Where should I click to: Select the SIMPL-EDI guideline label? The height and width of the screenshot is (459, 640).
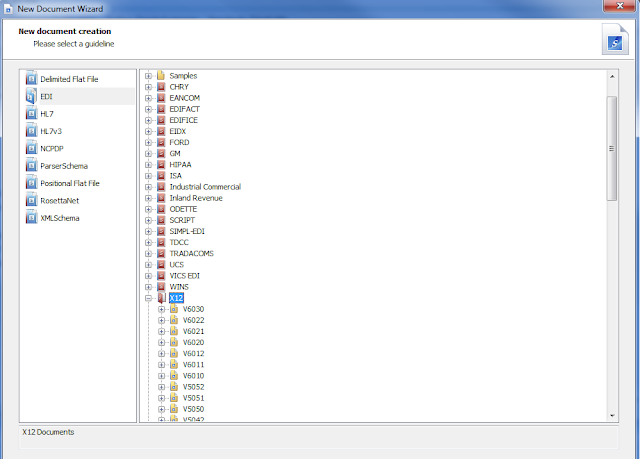tap(187, 231)
